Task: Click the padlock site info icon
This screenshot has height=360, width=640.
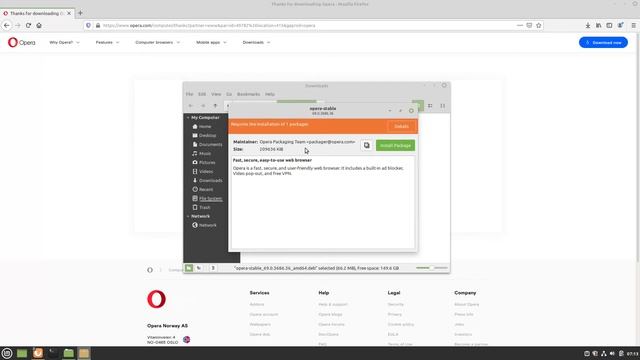Action: point(98,25)
